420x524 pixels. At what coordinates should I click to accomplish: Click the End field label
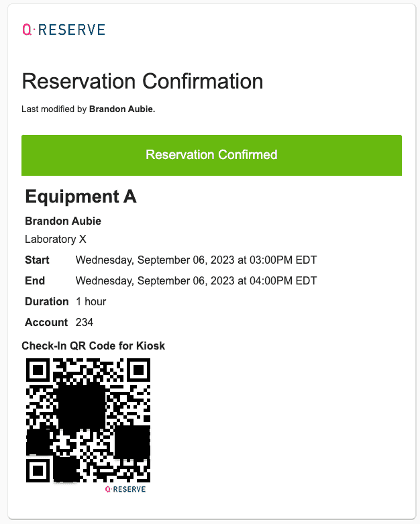coord(34,280)
